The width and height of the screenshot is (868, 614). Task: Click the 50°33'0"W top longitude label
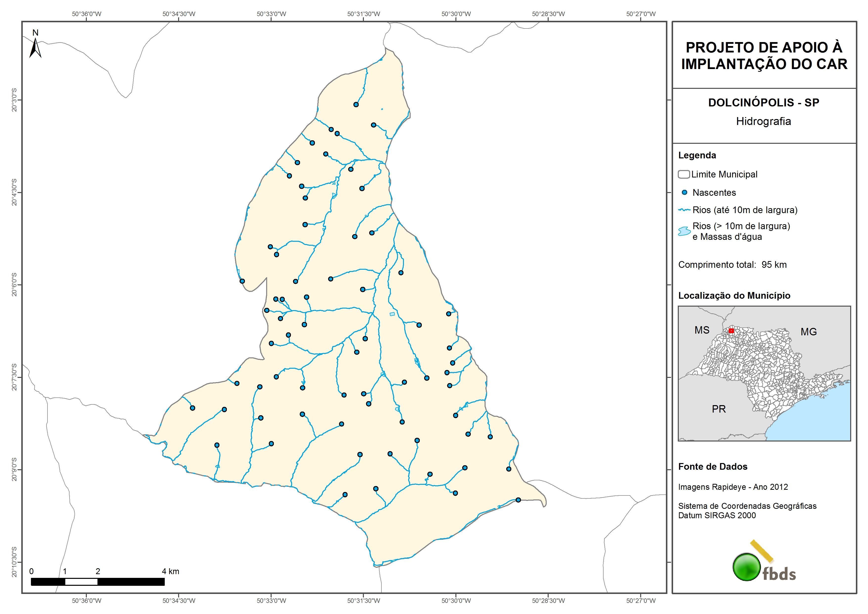(x=271, y=14)
